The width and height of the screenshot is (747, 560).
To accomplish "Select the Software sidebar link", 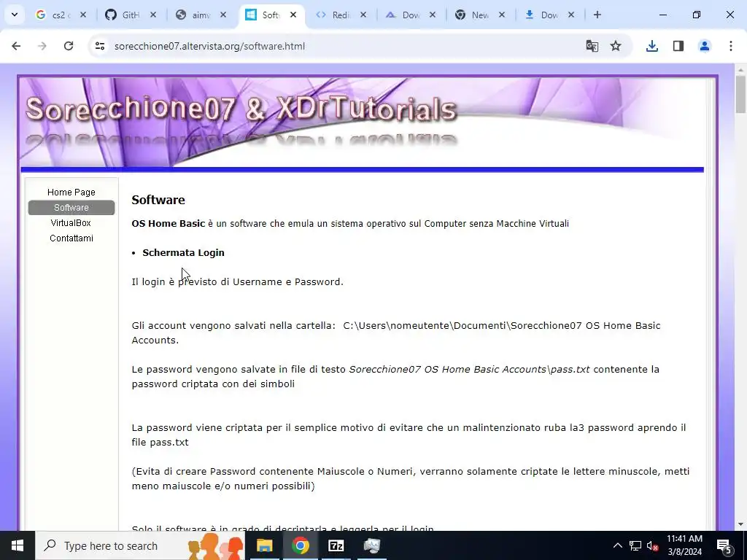I will tap(71, 208).
